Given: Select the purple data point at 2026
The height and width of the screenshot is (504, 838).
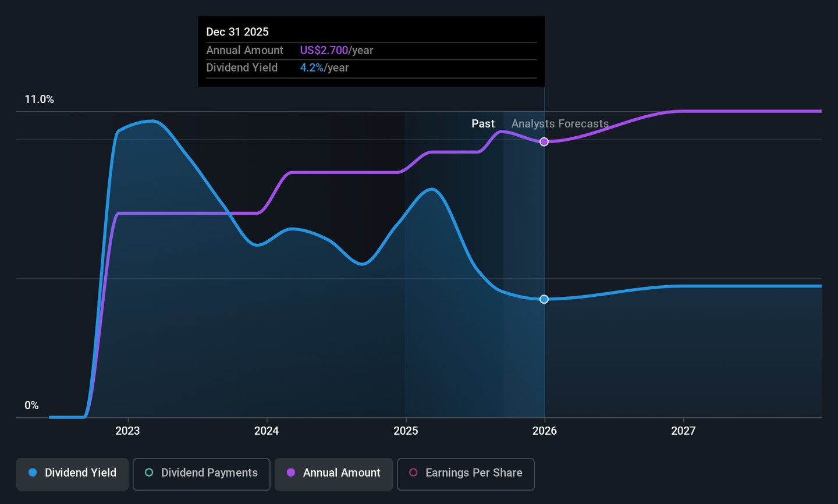Looking at the screenshot, I should 544,142.
